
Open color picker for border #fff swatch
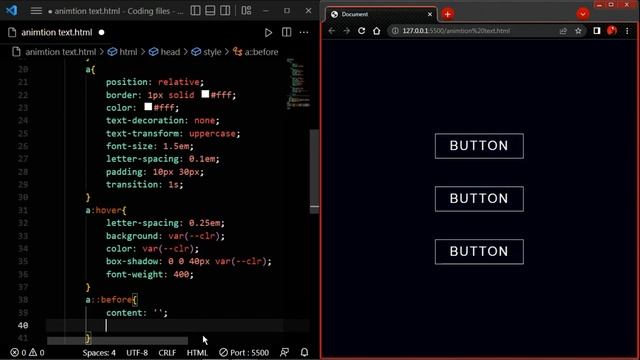pos(205,94)
